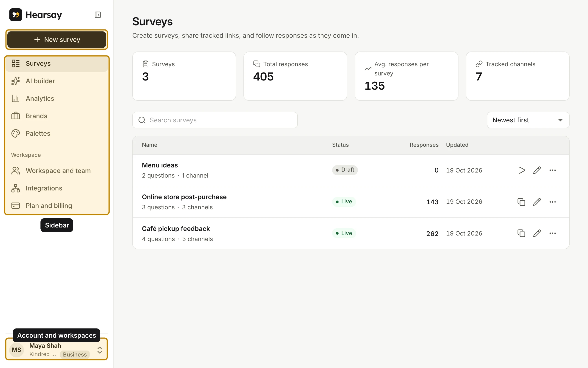Duplicate the Online store post-purchase survey

pos(521,202)
